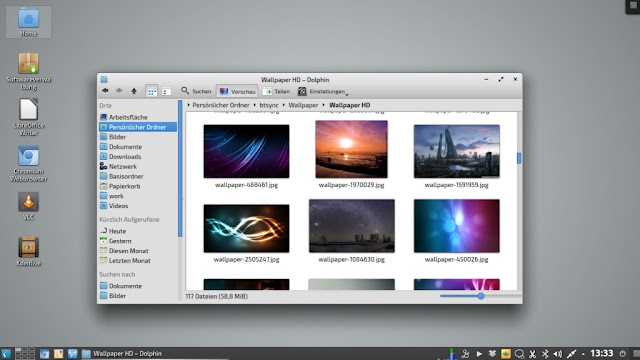Open Bilder under Orte
The width and height of the screenshot is (640, 360).
click(138, 137)
